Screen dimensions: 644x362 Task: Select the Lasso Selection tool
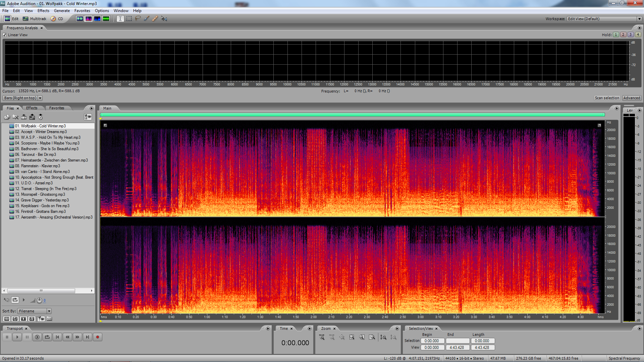tap(138, 19)
